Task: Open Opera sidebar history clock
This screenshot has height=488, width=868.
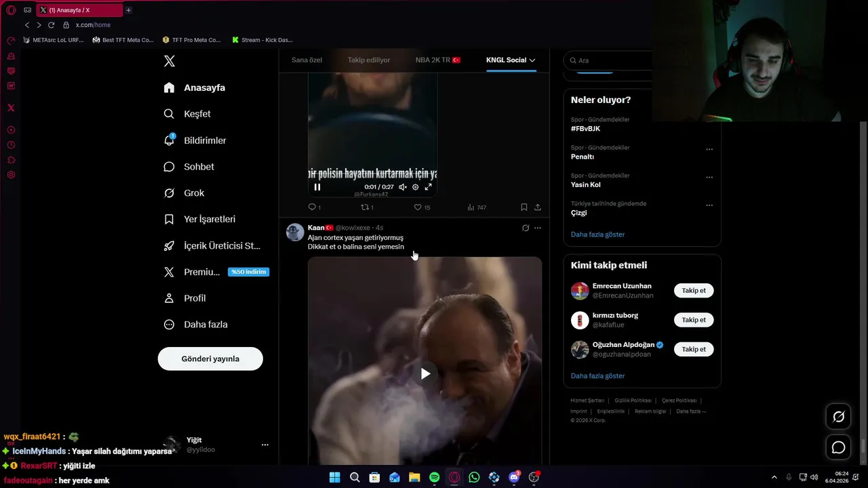Action: tap(11, 145)
